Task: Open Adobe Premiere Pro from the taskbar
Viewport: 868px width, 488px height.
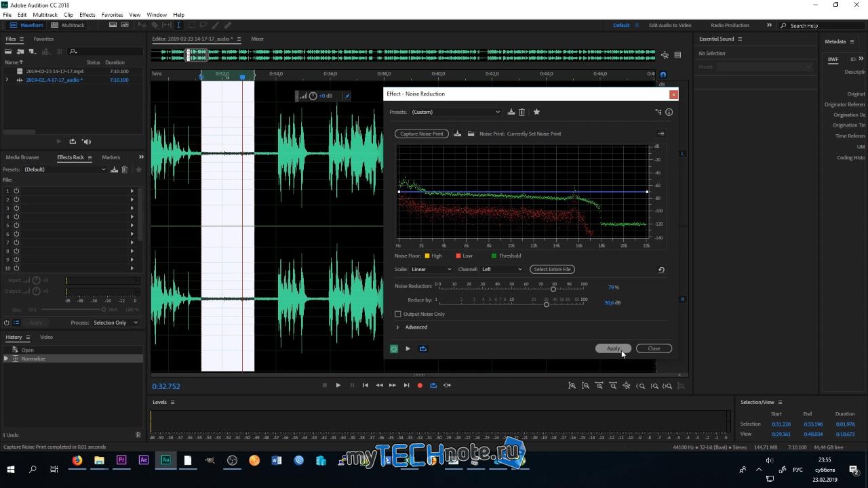Action: click(121, 460)
